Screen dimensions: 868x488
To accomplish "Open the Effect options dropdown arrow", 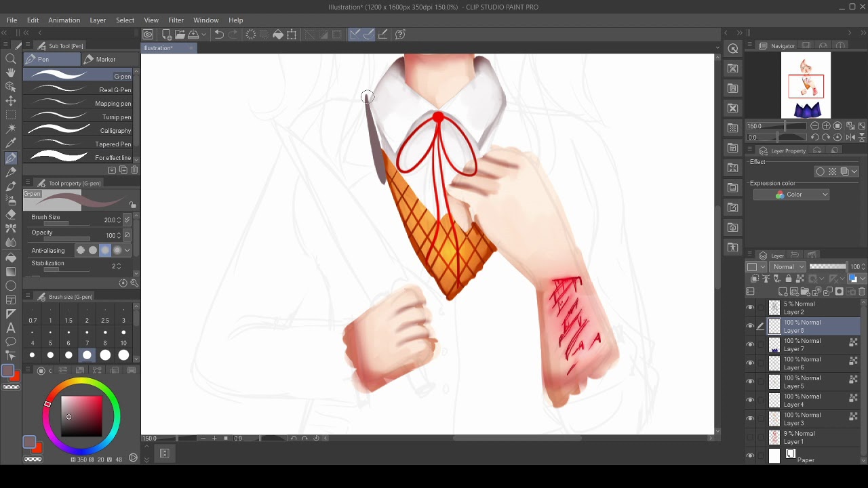I will coord(854,171).
